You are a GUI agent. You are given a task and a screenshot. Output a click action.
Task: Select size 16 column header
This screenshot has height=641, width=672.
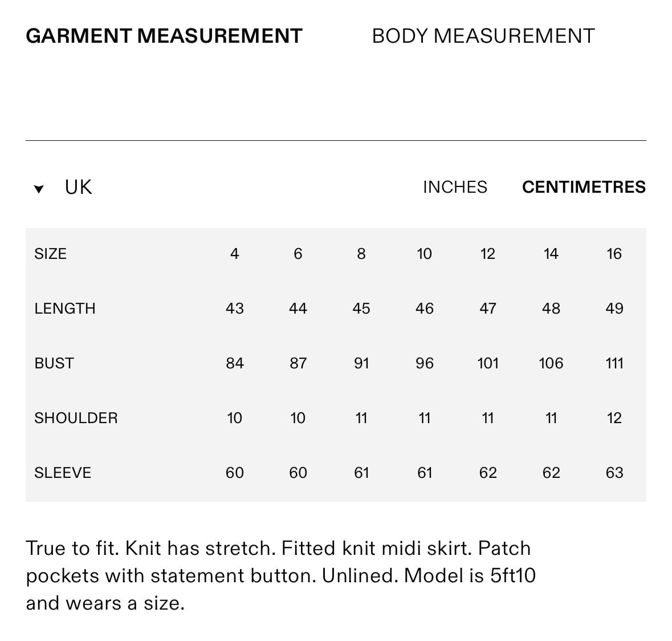[614, 254]
